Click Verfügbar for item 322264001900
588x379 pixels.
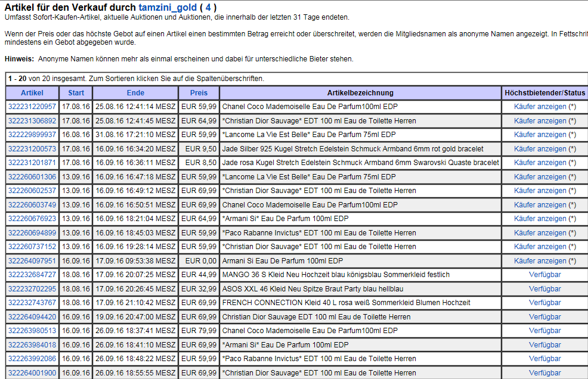(x=545, y=373)
